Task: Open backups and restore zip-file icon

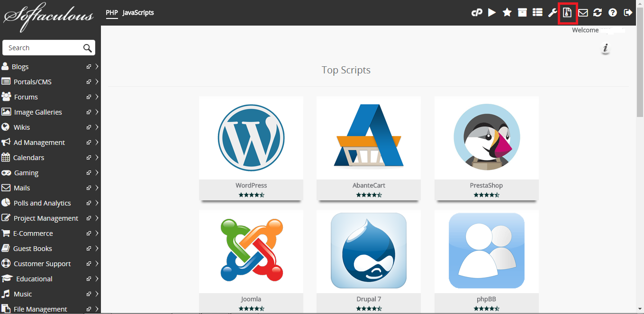Action: tap(567, 13)
